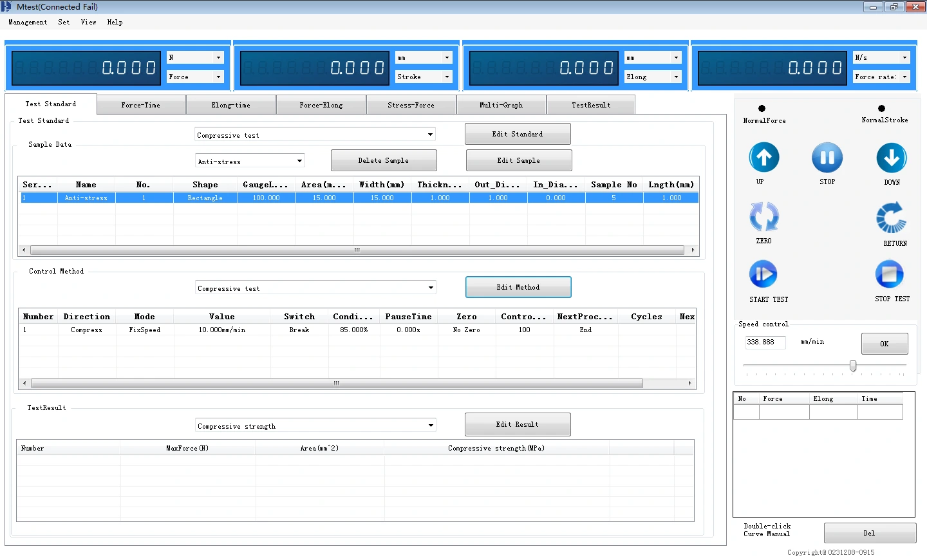The height and width of the screenshot is (560, 927).
Task: Open the Help menu
Action: (x=115, y=22)
